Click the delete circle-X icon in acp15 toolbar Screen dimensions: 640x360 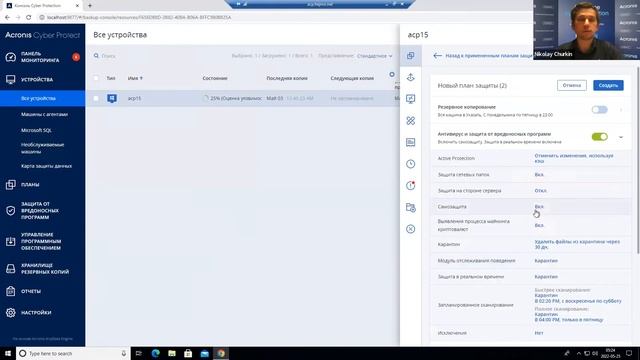tap(411, 229)
